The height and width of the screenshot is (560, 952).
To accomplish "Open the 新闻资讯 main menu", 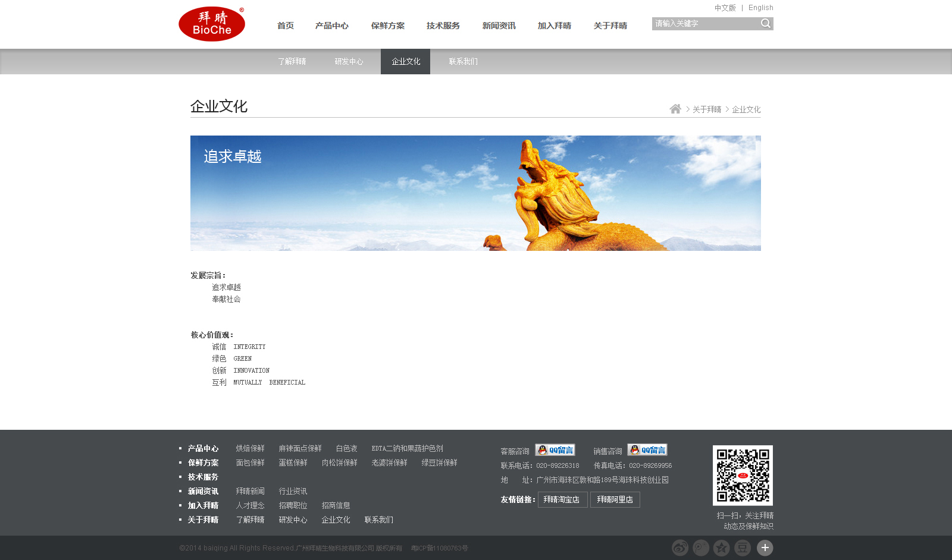I will pos(499,26).
